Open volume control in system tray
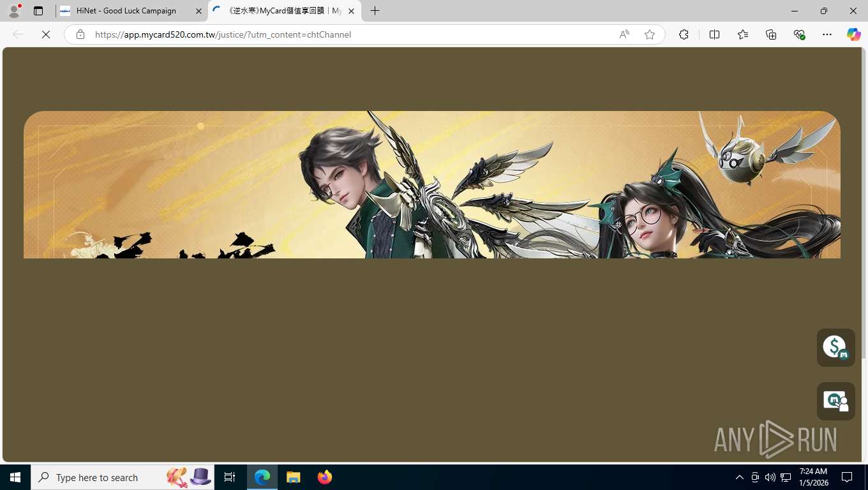The image size is (868, 490). [x=770, y=477]
